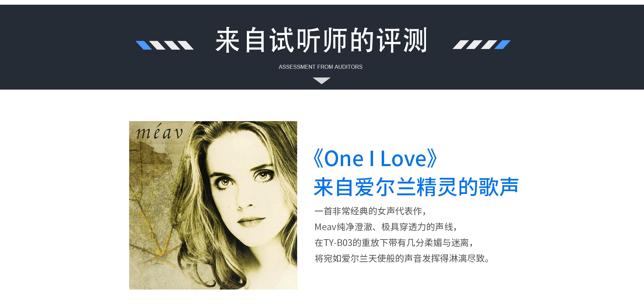
Task: Click the white stripes right of heading
Action: point(475,45)
